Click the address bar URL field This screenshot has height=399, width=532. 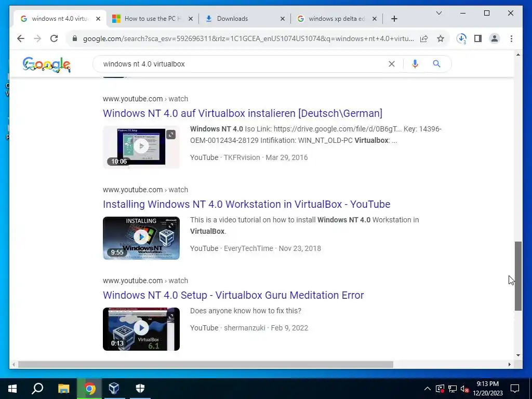(x=248, y=38)
